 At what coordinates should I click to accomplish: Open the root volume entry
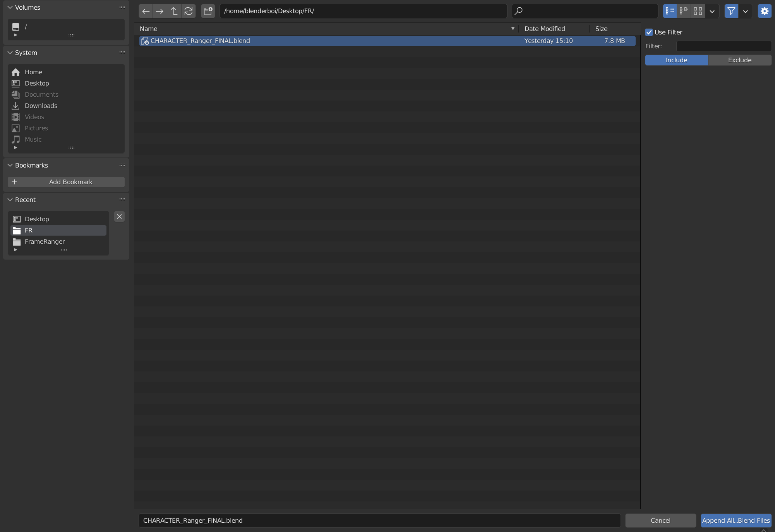point(66,27)
